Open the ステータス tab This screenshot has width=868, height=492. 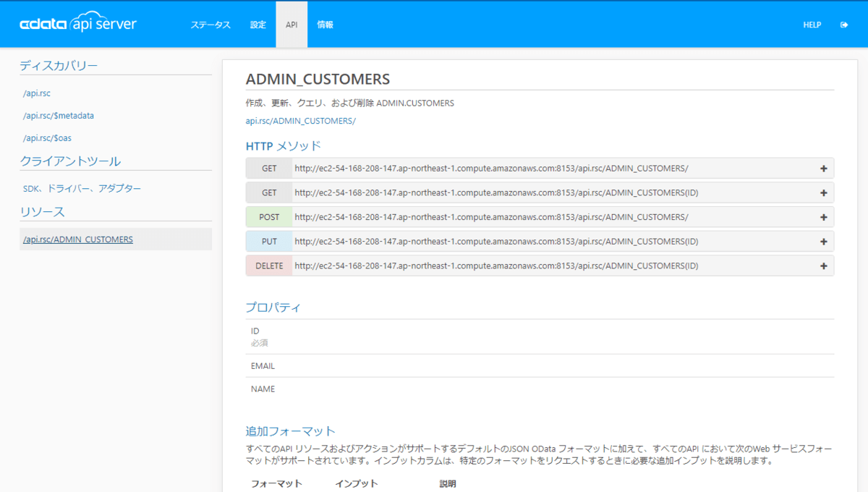pyautogui.click(x=210, y=25)
